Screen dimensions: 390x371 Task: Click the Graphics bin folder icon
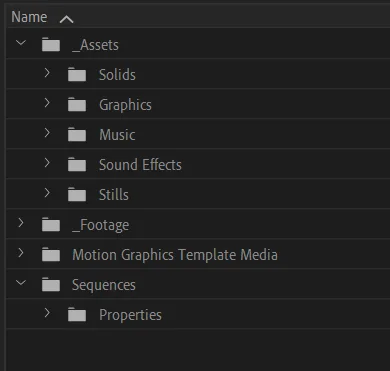77,105
